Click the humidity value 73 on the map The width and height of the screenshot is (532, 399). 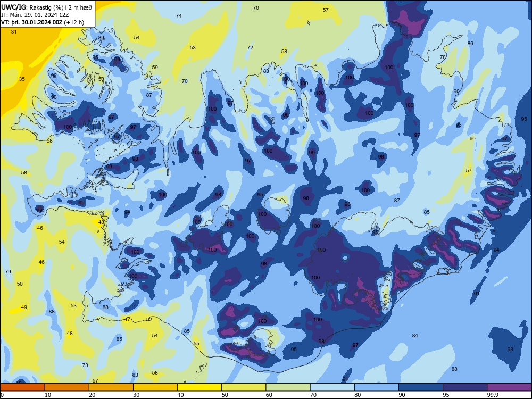tap(85, 365)
